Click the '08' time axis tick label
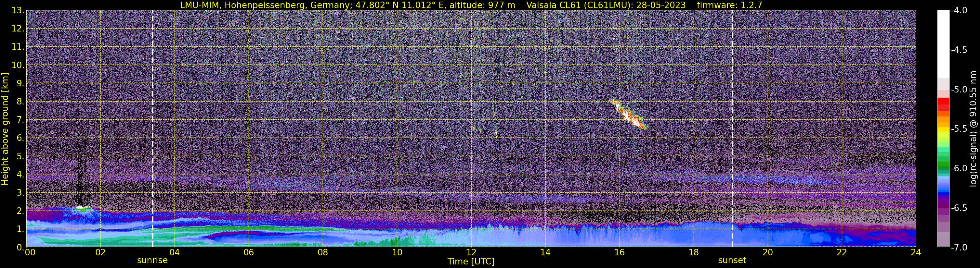This screenshot has width=980, height=268. 323,252
